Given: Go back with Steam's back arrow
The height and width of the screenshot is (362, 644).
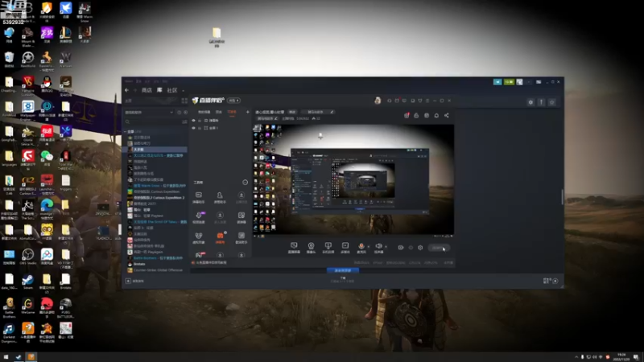Looking at the screenshot, I should pyautogui.click(x=127, y=90).
